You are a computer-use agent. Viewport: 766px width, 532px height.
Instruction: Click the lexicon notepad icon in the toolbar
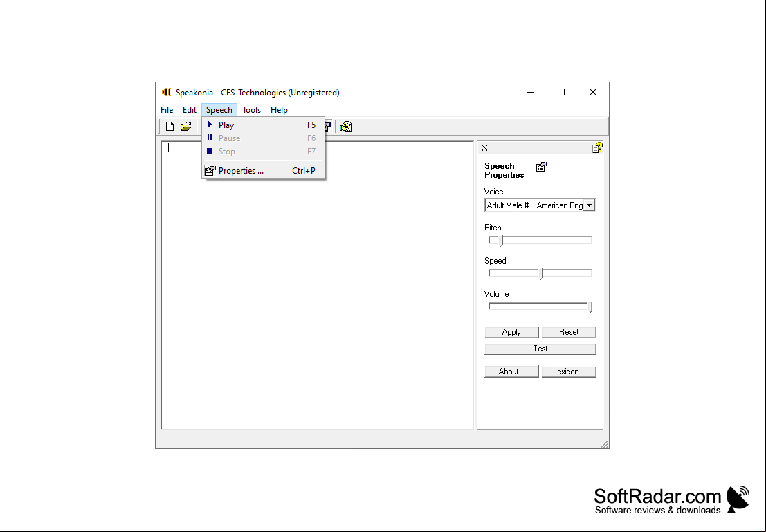(x=346, y=127)
